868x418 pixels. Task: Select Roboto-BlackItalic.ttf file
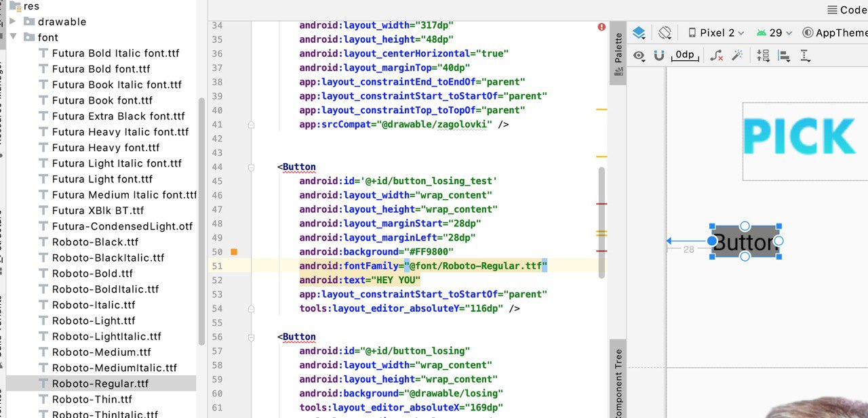coord(108,257)
